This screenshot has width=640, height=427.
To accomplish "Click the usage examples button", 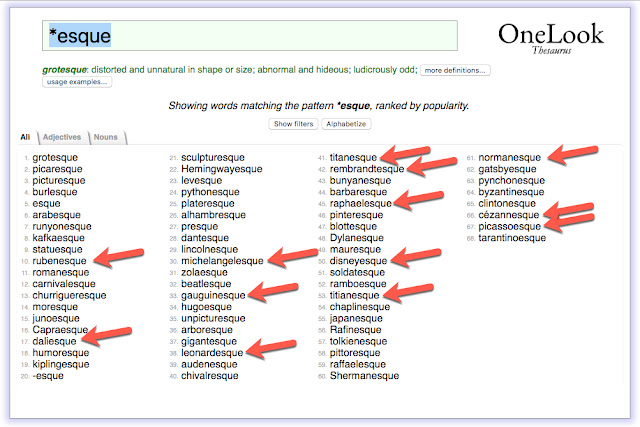I will click(x=77, y=82).
